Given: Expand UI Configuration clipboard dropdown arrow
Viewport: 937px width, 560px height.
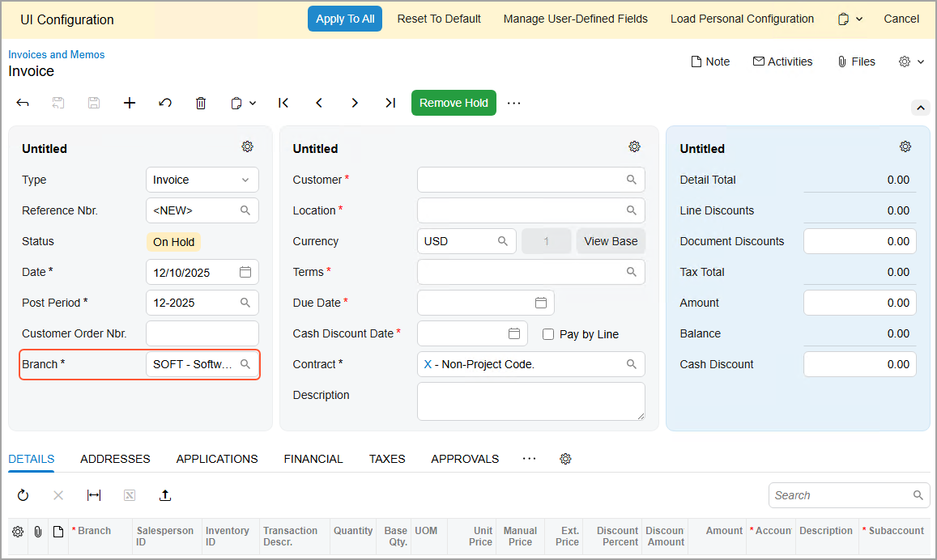Looking at the screenshot, I should (859, 19).
